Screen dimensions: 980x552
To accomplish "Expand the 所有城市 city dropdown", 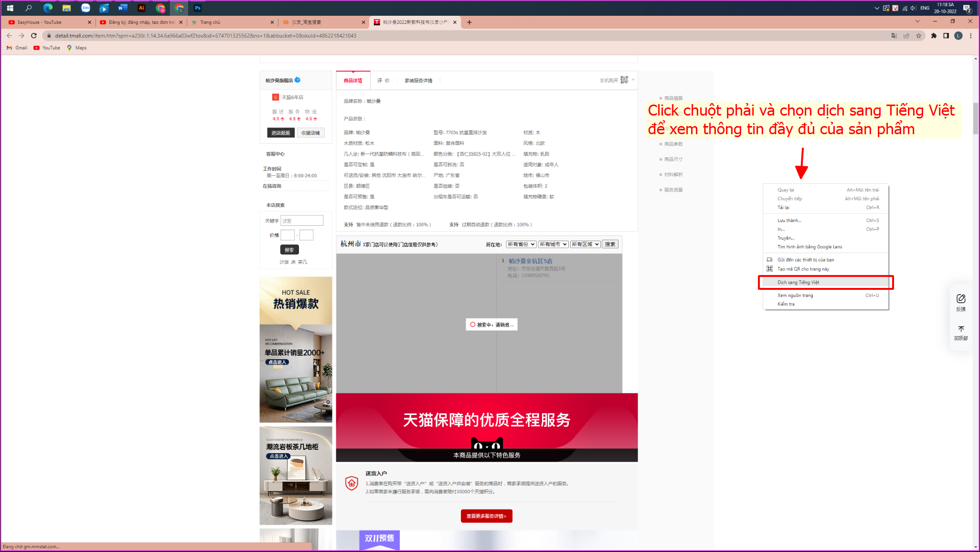I will pyautogui.click(x=553, y=244).
